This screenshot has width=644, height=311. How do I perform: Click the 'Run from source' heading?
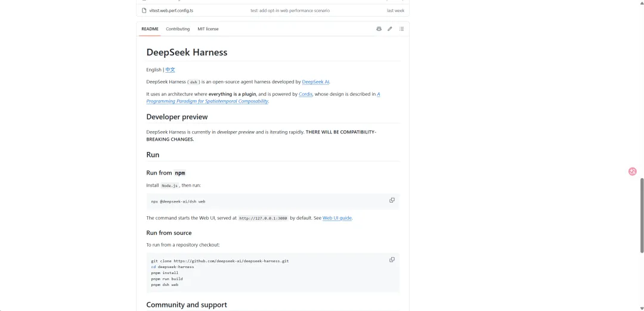[169, 232]
